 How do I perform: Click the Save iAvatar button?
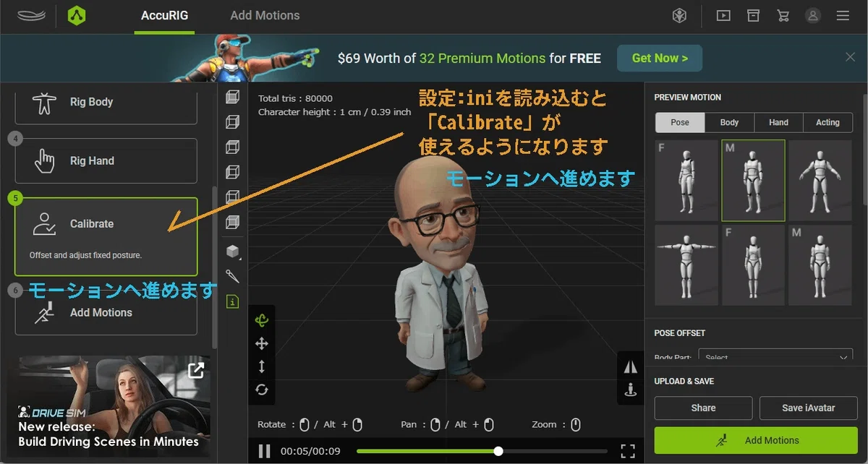click(808, 408)
